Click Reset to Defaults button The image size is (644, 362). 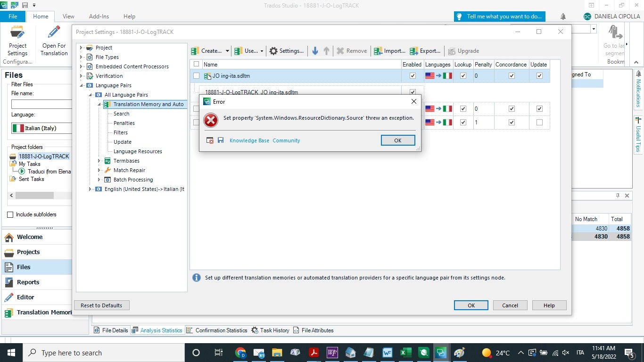click(x=101, y=305)
